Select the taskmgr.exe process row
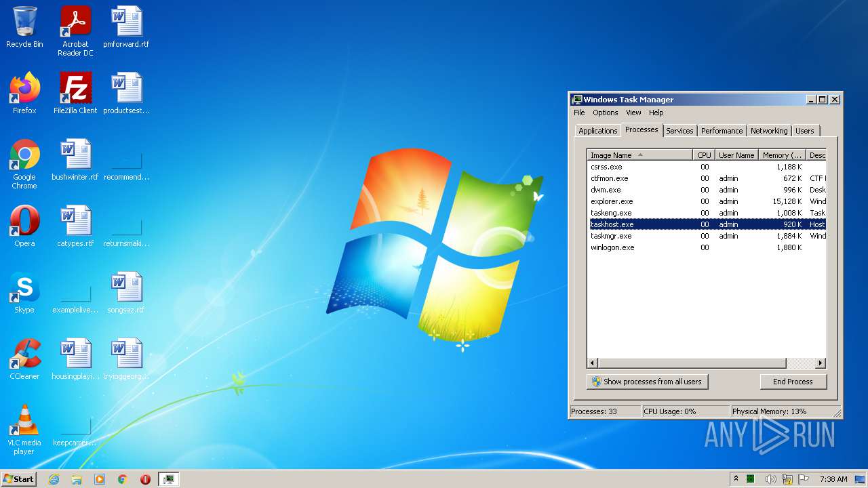 coord(707,236)
